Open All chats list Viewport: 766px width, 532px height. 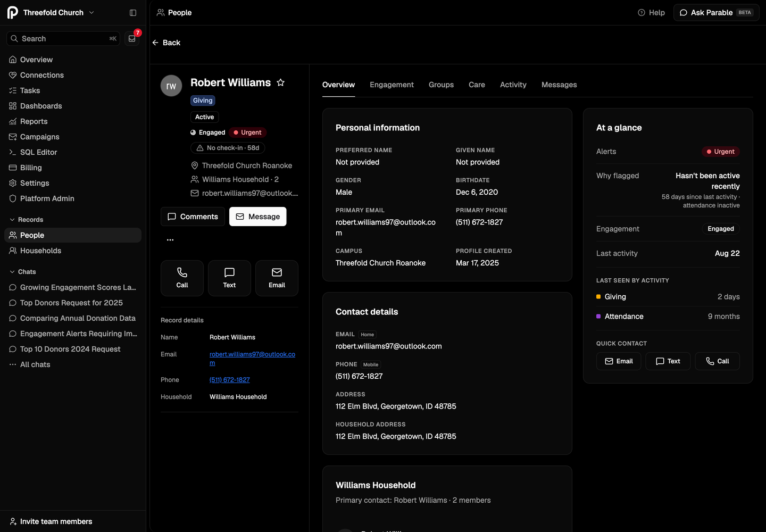73,364
